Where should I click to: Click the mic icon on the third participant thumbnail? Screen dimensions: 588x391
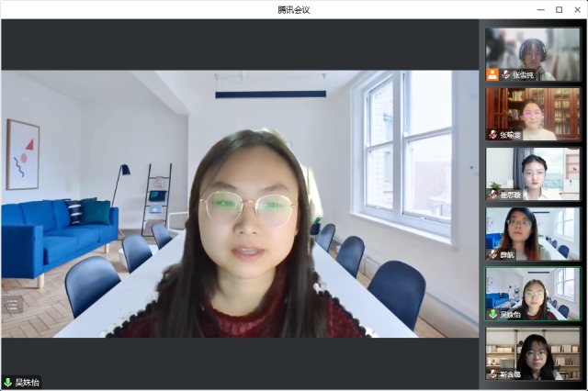(493, 195)
